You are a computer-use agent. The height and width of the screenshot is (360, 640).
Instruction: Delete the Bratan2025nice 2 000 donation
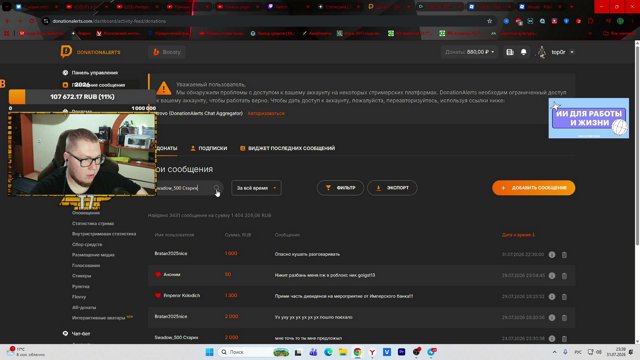tap(564, 318)
